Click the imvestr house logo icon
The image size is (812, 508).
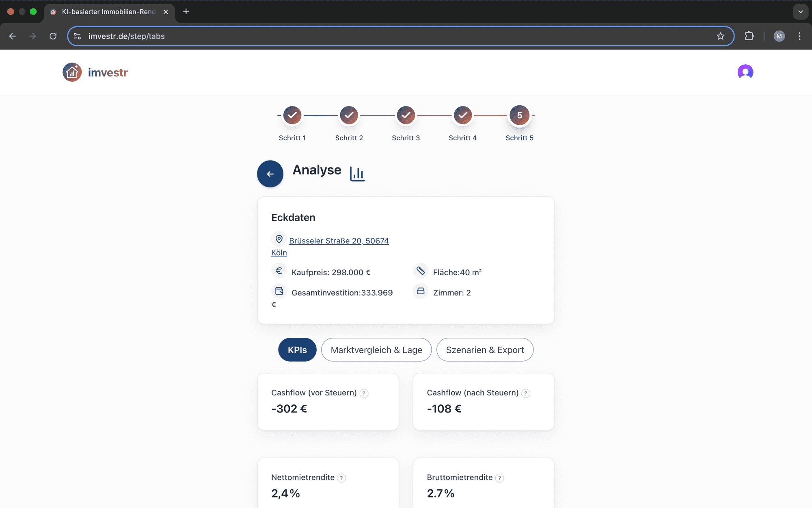(72, 72)
